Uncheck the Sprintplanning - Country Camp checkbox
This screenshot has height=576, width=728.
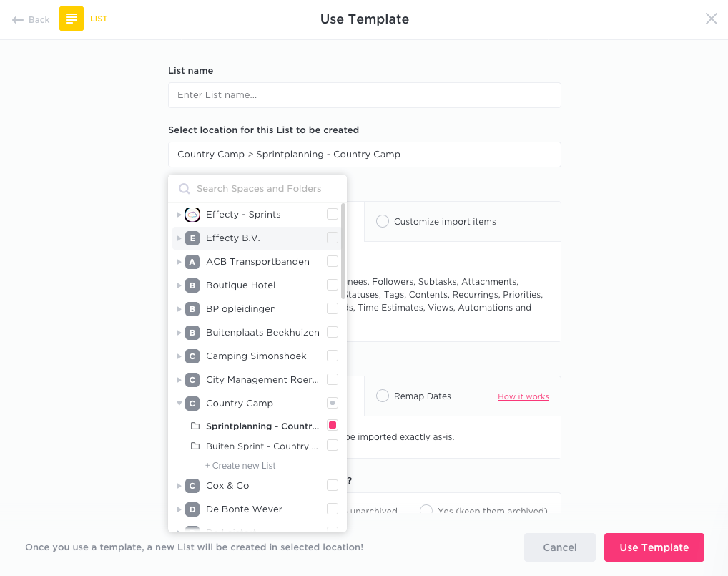(333, 426)
